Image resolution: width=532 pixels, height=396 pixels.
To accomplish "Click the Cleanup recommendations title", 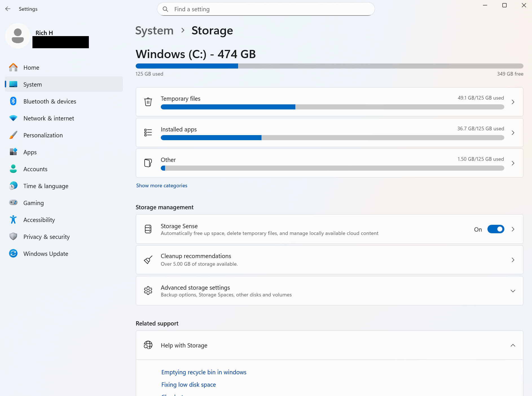I will pyautogui.click(x=196, y=256).
